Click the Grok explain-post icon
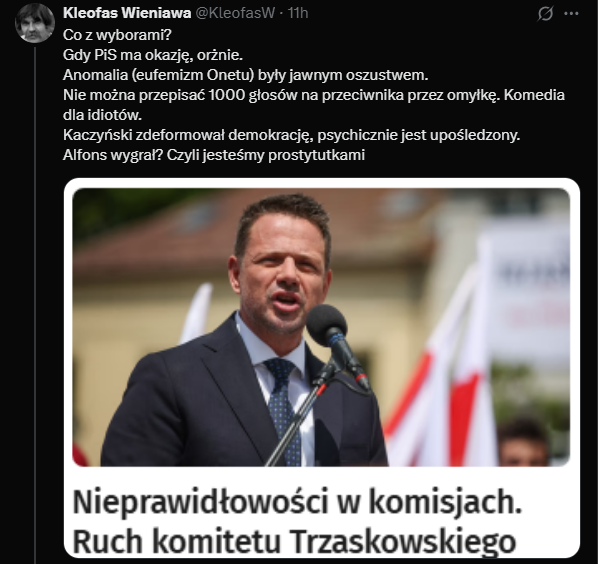The image size is (598, 564). point(545,14)
